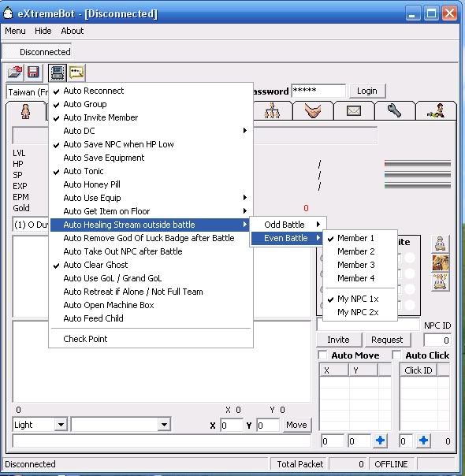The image size is (465, 476).
Task: Expand the Even Battle submenu
Action: [288, 238]
